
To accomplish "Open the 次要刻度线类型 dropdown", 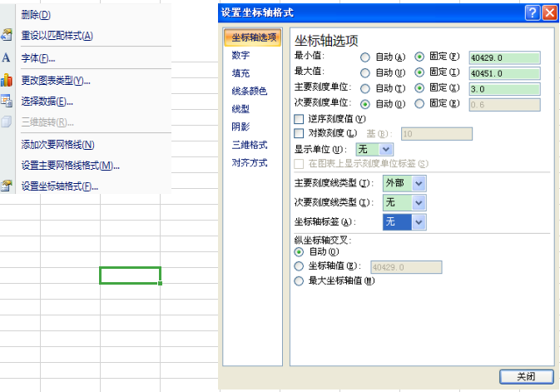I will [404, 202].
